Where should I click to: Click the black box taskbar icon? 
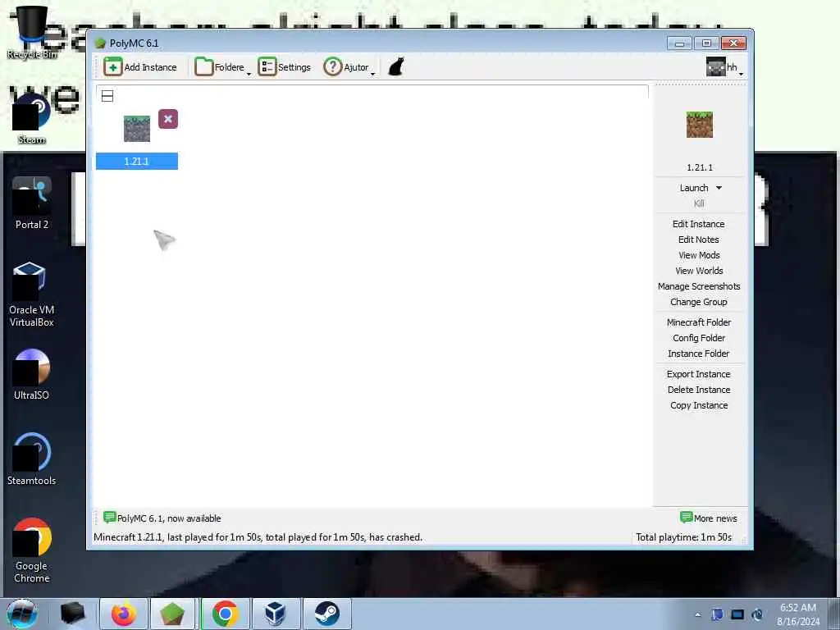click(x=73, y=614)
